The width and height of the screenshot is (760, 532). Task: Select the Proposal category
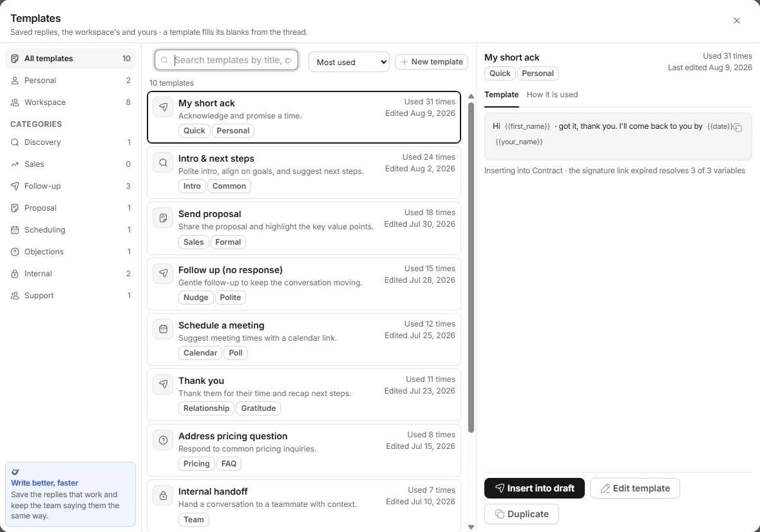pos(70,208)
